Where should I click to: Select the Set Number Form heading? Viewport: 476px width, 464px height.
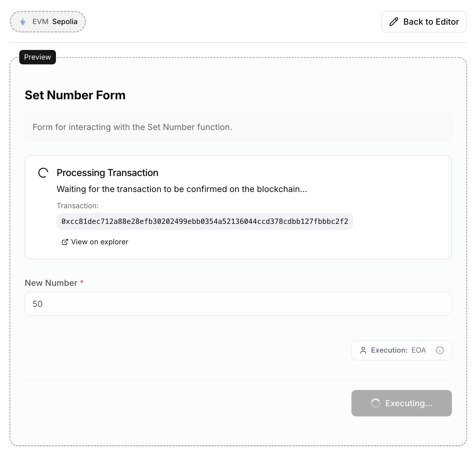coord(75,95)
